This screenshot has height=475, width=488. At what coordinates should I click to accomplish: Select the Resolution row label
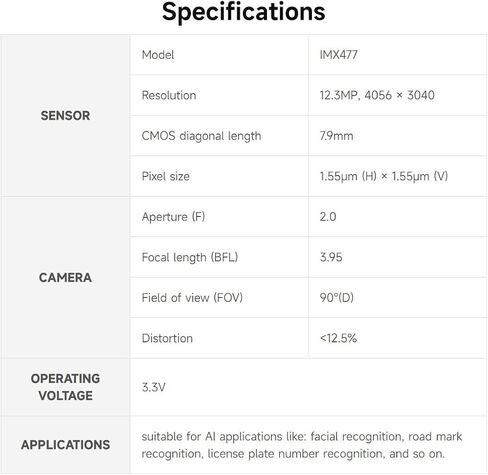pyautogui.click(x=169, y=95)
